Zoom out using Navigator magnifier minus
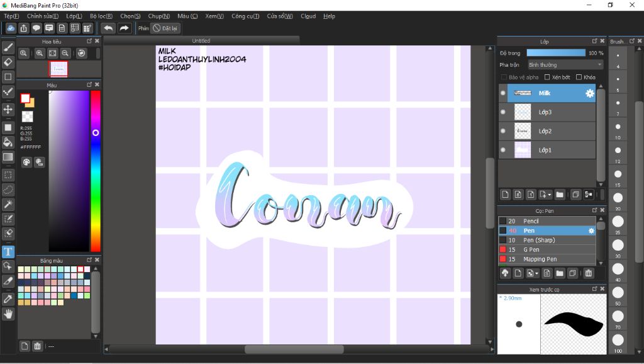The image size is (644, 364). coord(65,53)
